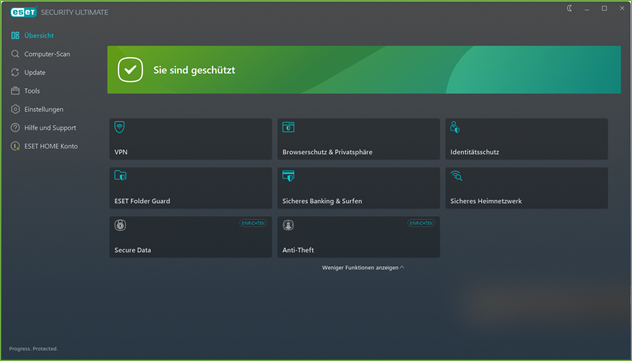632x361 pixels.
Task: Click the Browserschutz & Privatsphäre window icon
Action: pos(288,127)
